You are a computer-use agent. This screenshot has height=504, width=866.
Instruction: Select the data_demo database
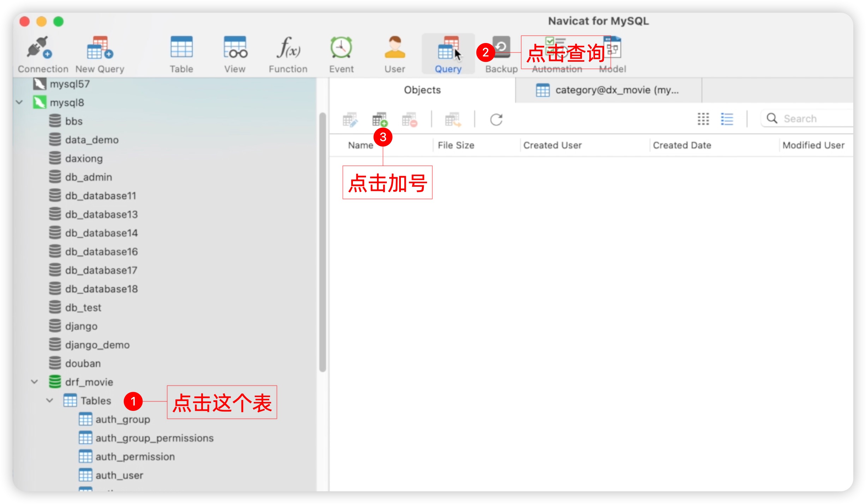(x=84, y=140)
